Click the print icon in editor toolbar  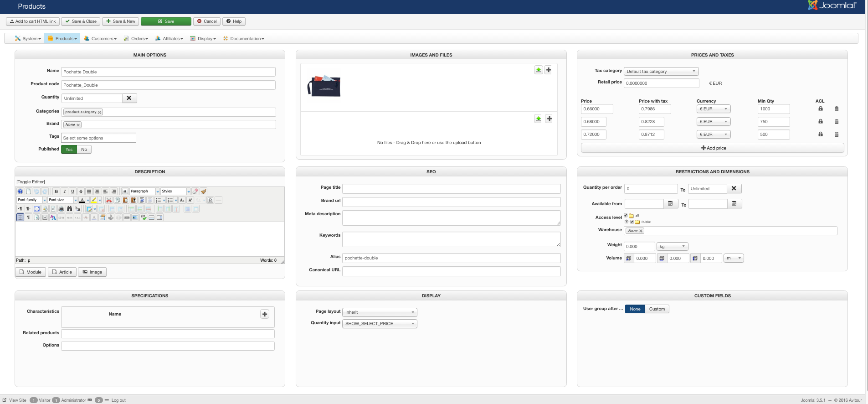[61, 209]
